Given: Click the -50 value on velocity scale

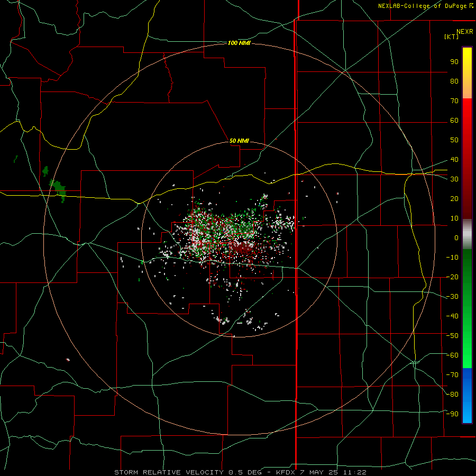Looking at the screenshot, I should 452,336.
